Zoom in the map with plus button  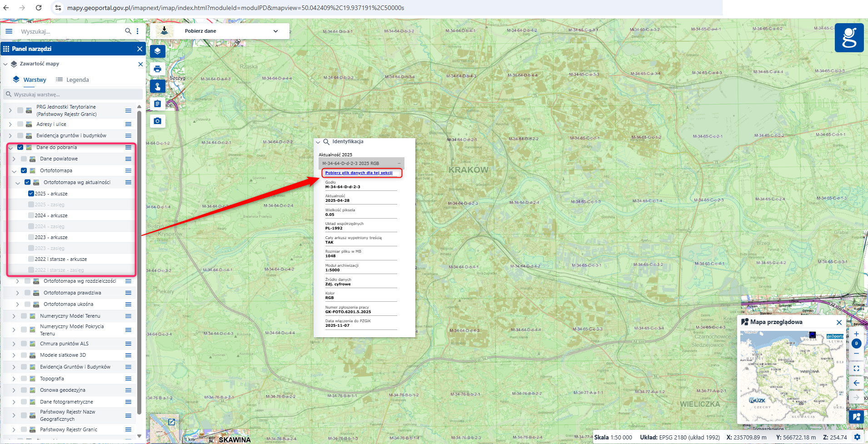[856, 334]
